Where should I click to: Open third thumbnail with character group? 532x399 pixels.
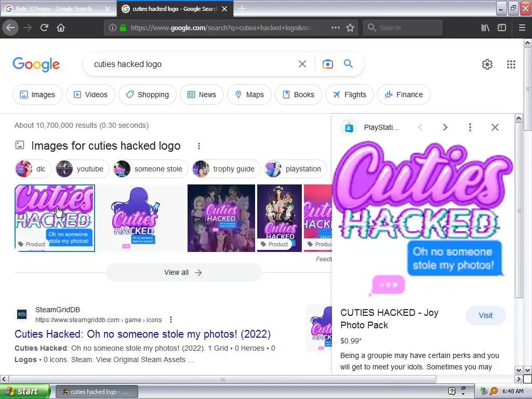[x=221, y=218]
